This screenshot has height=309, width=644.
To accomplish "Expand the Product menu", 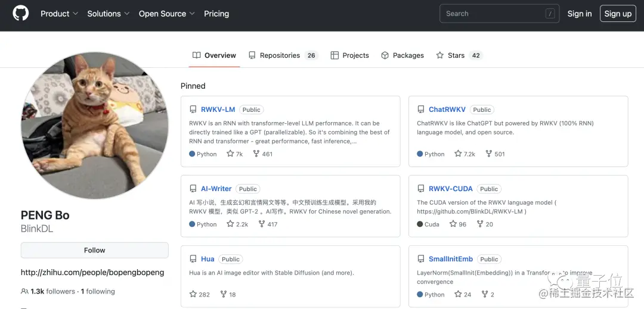I will click(59, 14).
